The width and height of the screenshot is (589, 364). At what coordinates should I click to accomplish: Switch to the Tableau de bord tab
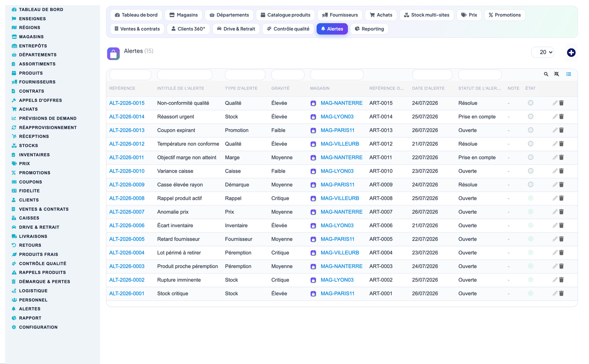point(136,15)
